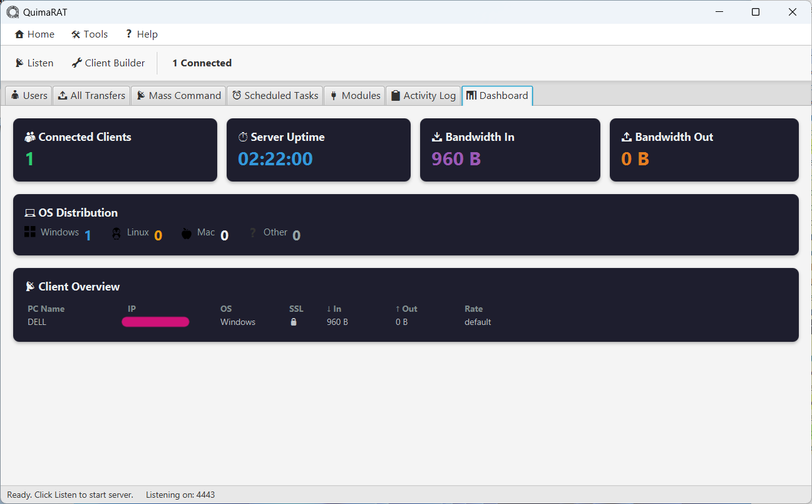
Task: Click the QuimaRAT logo in the title bar
Action: [12, 11]
